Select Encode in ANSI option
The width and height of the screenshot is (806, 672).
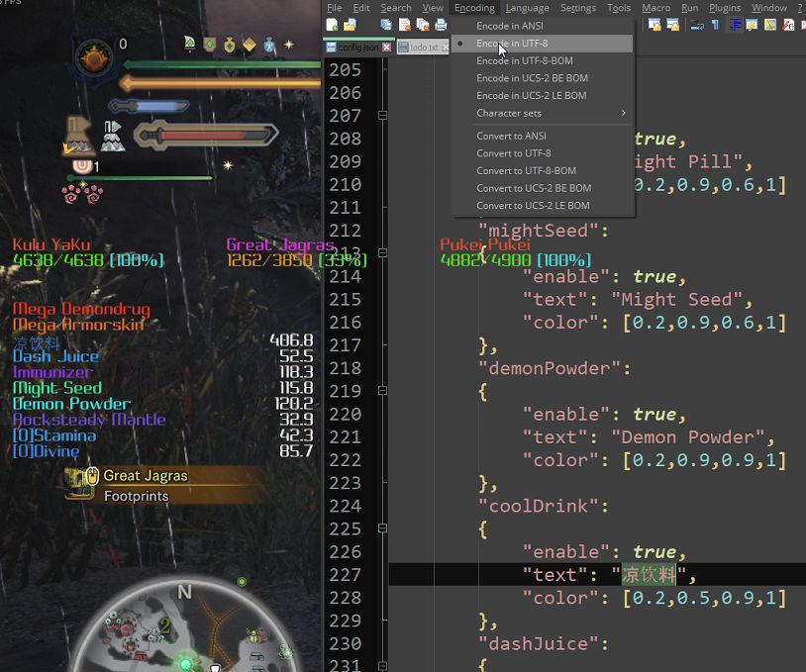[x=543, y=26]
